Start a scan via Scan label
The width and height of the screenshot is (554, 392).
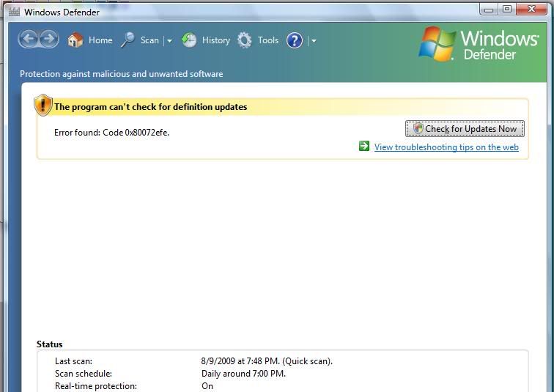149,40
